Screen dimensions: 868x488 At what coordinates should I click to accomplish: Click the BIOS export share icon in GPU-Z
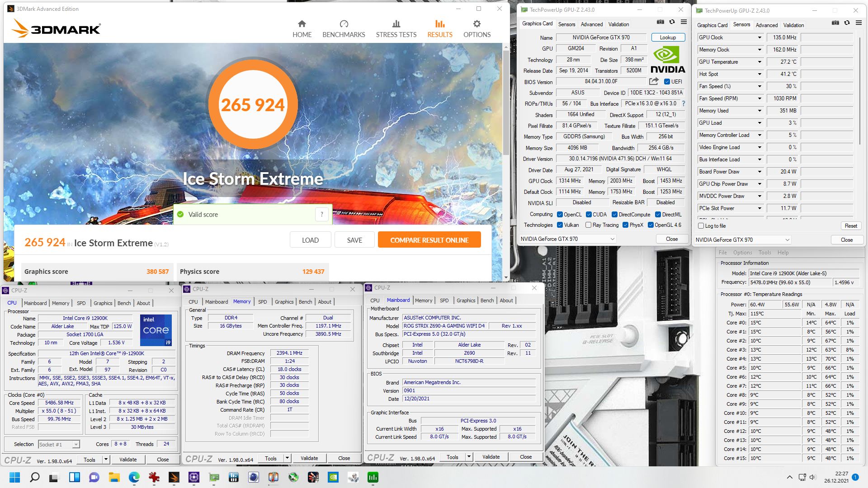pos(654,81)
